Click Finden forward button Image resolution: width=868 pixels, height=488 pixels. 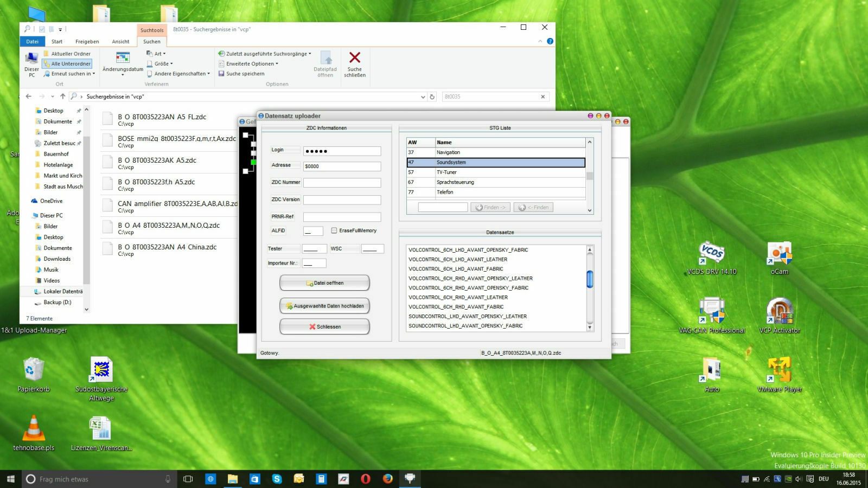(x=490, y=207)
